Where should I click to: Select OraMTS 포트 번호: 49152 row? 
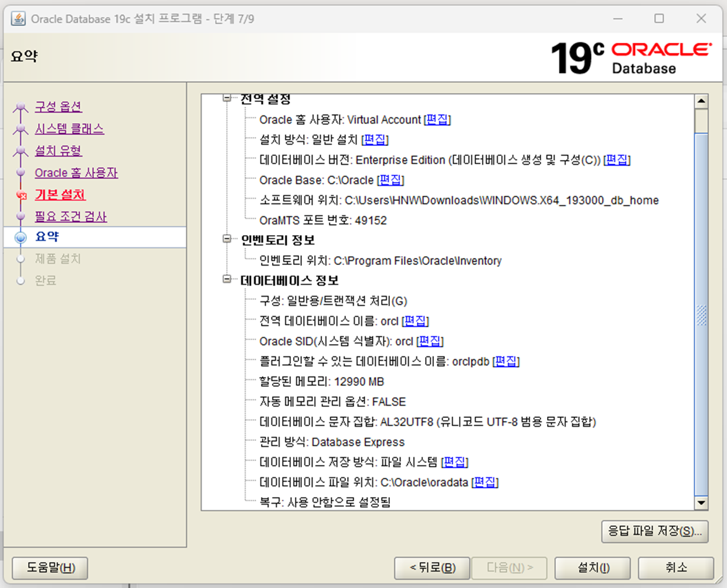(323, 220)
